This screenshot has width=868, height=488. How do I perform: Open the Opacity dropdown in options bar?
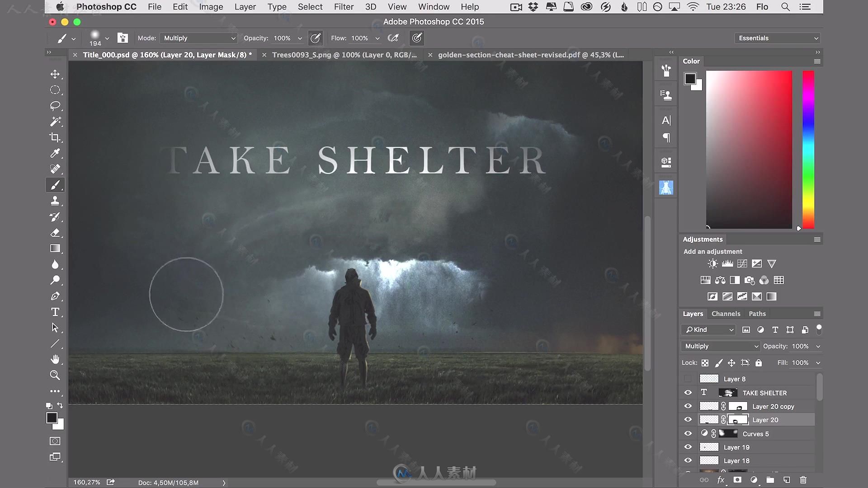click(300, 38)
